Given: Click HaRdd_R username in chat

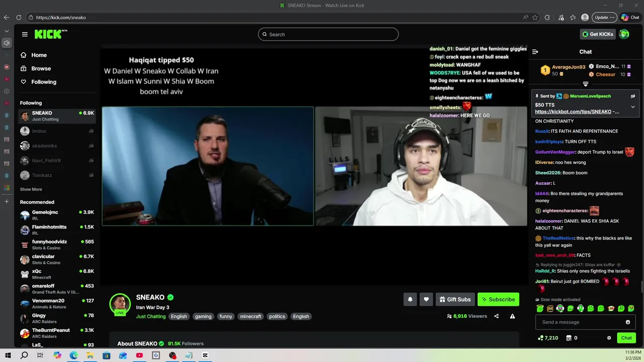Looking at the screenshot, I should (545, 271).
